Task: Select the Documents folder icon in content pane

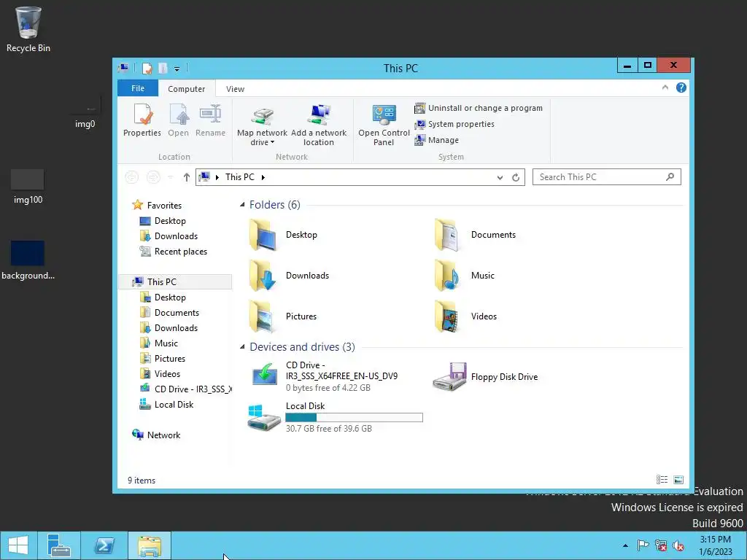Action: 446,235
